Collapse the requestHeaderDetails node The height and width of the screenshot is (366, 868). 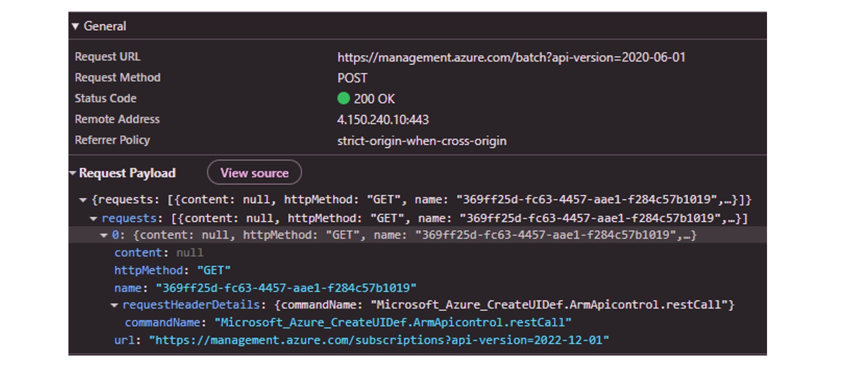(114, 305)
